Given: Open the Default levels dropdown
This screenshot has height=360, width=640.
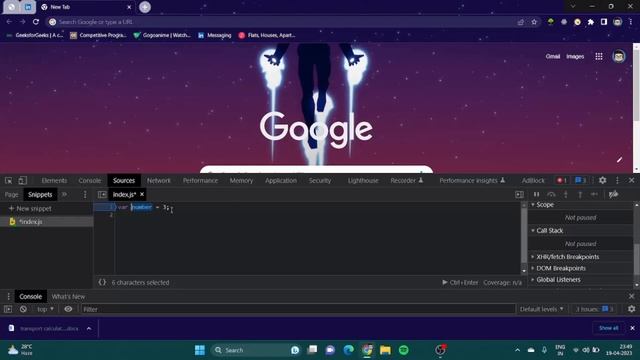Looking at the screenshot, I should point(542,309).
